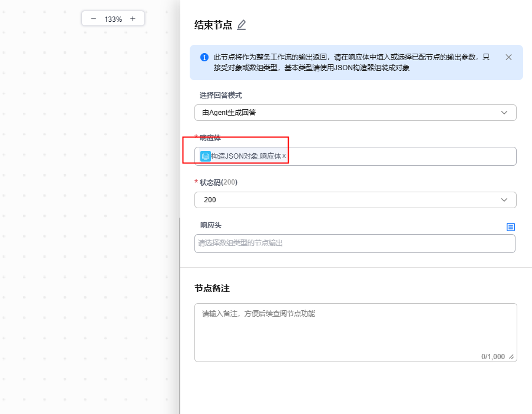Click the 节点备注 section heading
The width and height of the screenshot is (532, 414).
pos(212,288)
